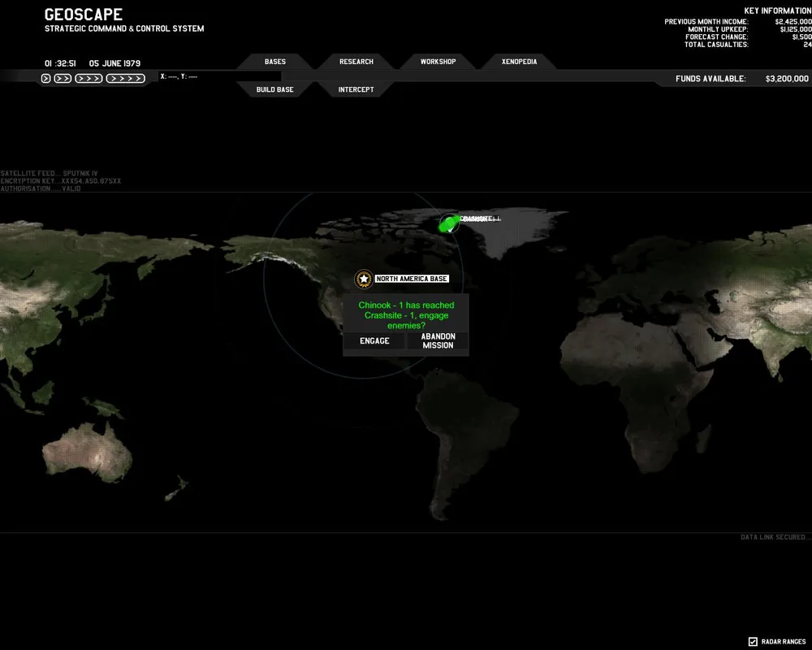Set time to triple-arrow speed
This screenshot has width=812, height=650.
click(x=89, y=78)
